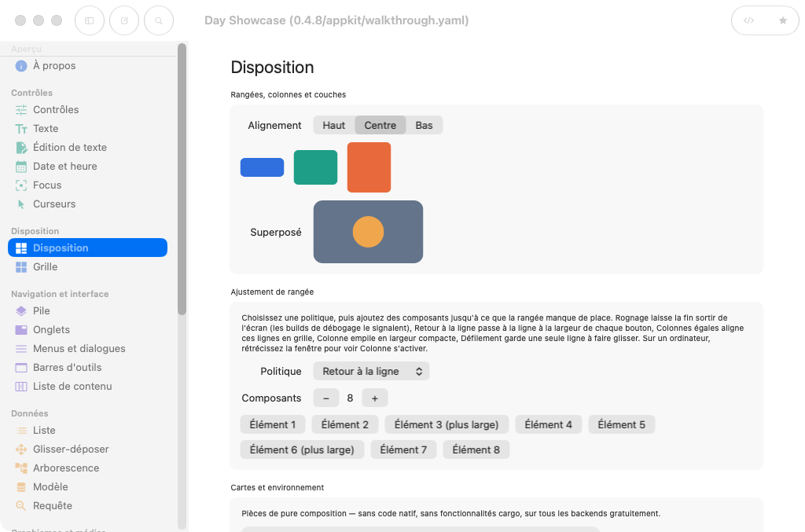Click the Date et heure calendar icon
Viewport: 805px width, 532px height.
pos(21,167)
